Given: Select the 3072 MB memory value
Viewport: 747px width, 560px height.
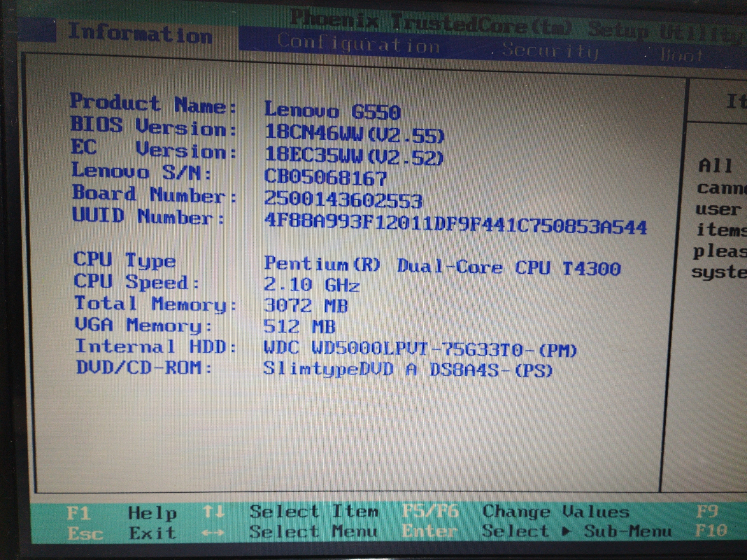Looking at the screenshot, I should click(305, 305).
